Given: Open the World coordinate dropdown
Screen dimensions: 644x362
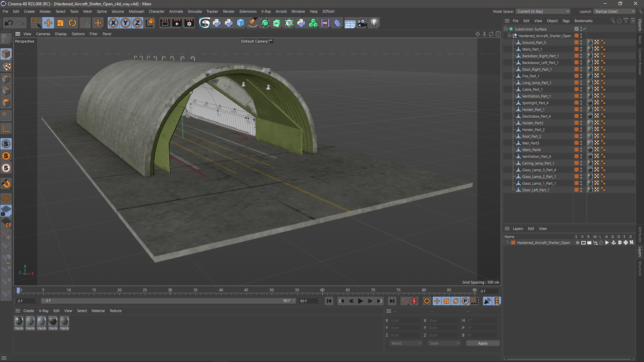Looking at the screenshot, I should pos(406,343).
